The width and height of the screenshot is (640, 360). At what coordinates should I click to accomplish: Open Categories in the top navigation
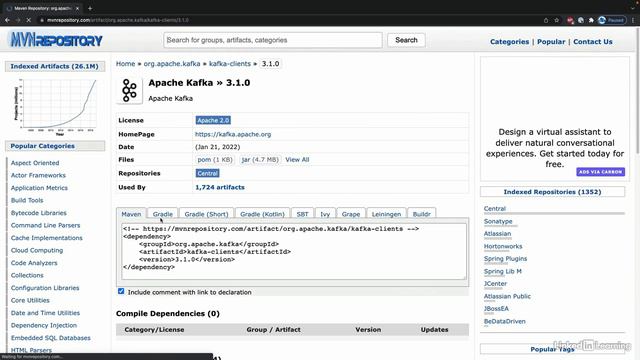click(509, 42)
